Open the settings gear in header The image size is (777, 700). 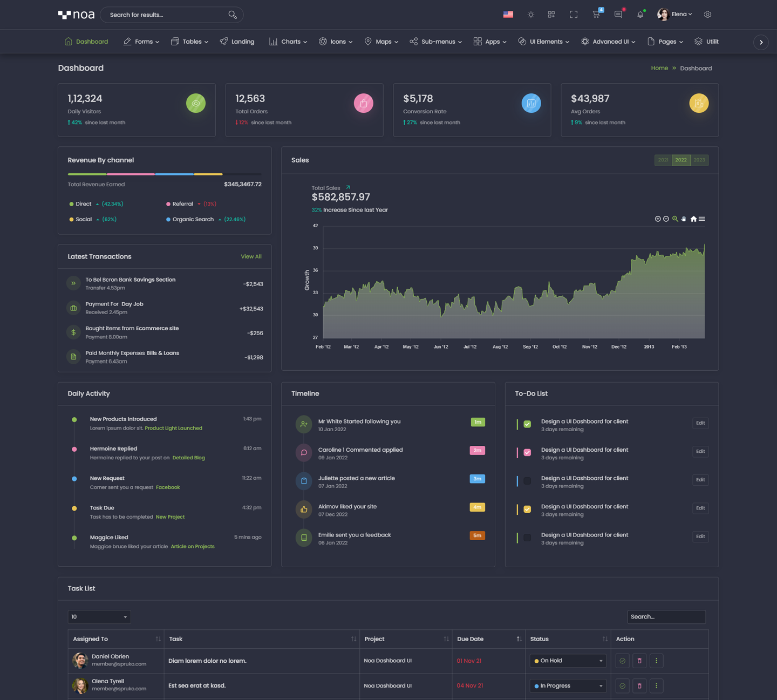(x=707, y=15)
